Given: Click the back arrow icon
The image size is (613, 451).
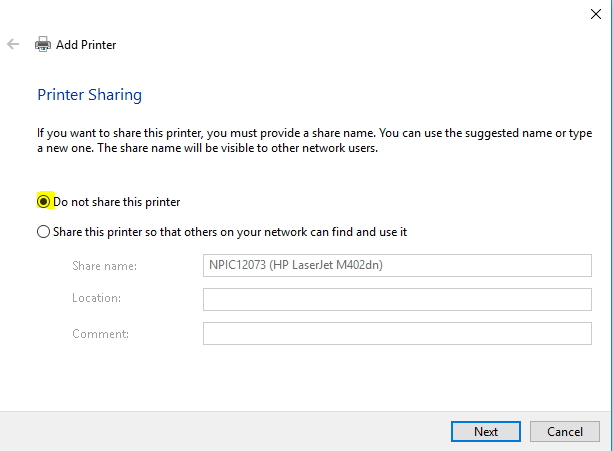Looking at the screenshot, I should pos(13,44).
